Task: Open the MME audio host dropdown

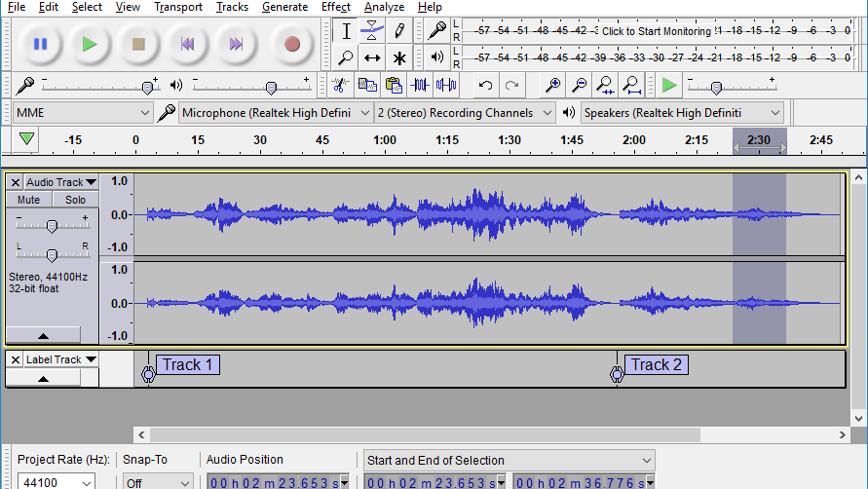Action: 83,113
